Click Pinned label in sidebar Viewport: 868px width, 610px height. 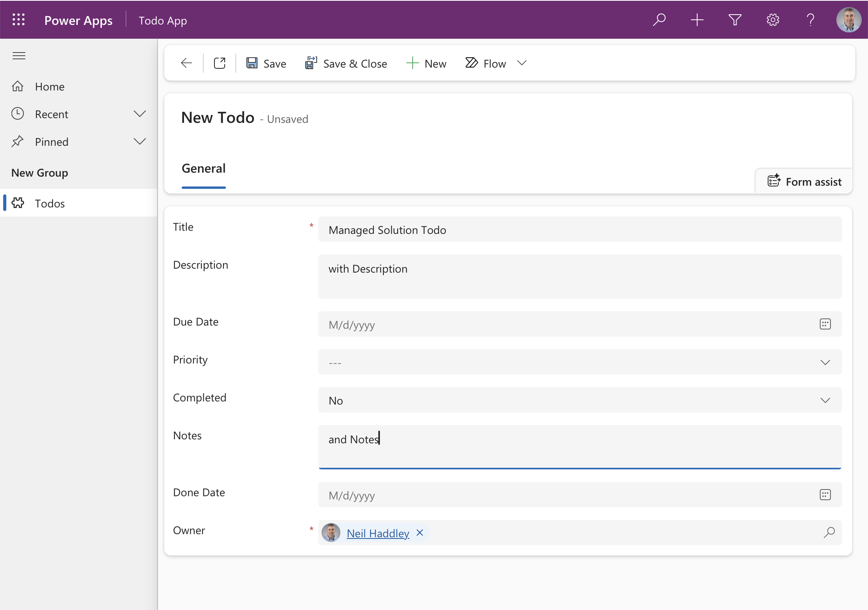click(x=51, y=142)
